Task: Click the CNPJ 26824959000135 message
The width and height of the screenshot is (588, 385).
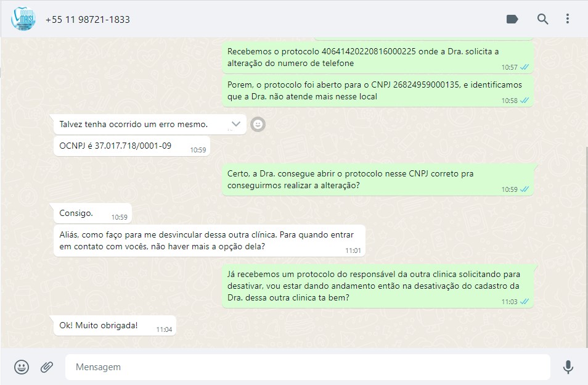Action: 378,91
